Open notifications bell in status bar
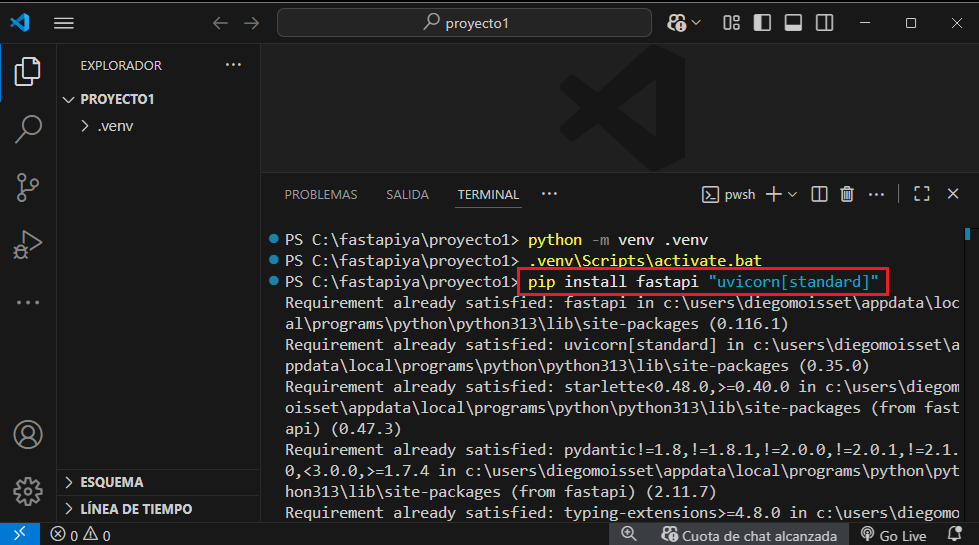 (955, 534)
